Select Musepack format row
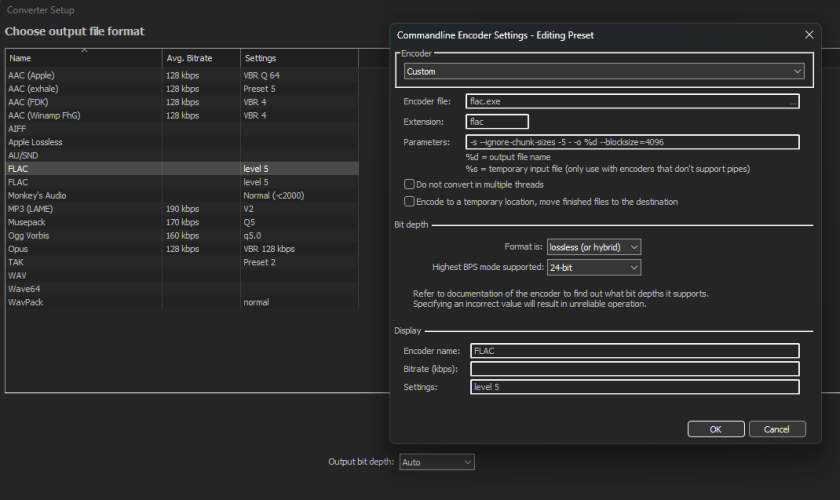 (x=182, y=222)
